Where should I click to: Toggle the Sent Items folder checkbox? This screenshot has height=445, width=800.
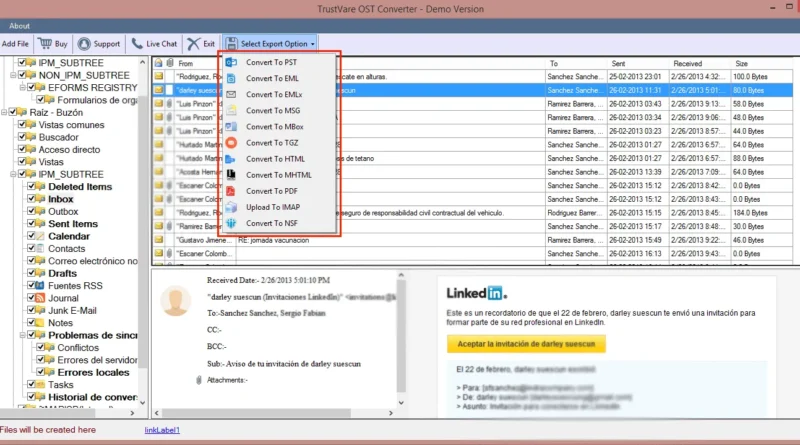(x=32, y=224)
